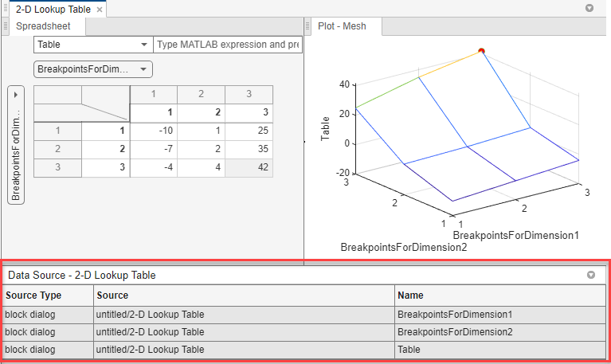The width and height of the screenshot is (611, 364).
Task: Select the Plot - Mesh tab
Action: 344,25
